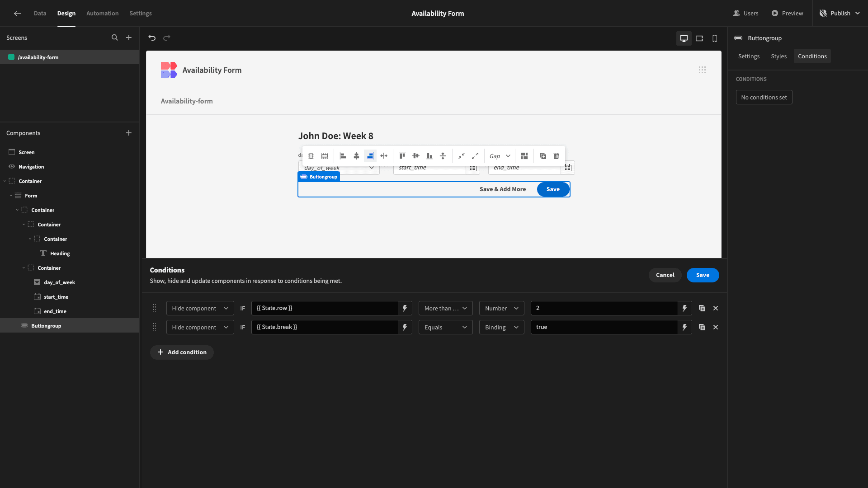
Task: Add a new component with plus icon
Action: 129,133
